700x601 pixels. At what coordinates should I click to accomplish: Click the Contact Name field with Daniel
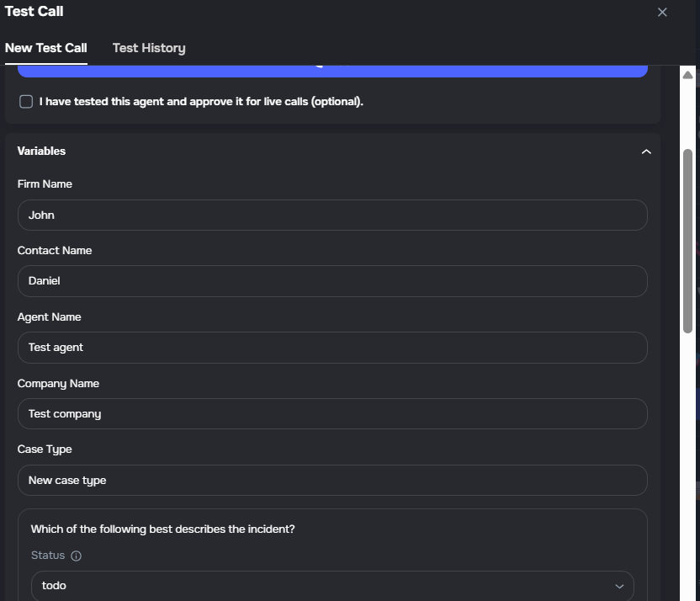tap(331, 281)
